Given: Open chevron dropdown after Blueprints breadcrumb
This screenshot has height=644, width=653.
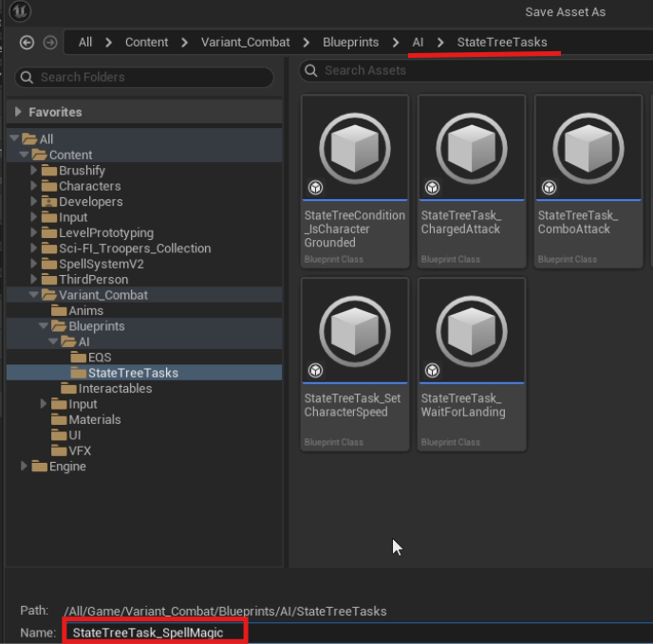Looking at the screenshot, I should click(396, 43).
